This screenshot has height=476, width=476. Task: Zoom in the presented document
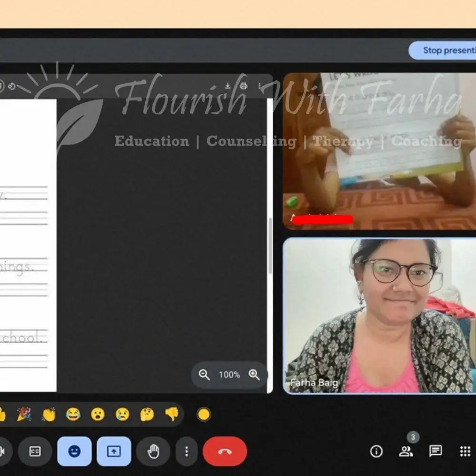click(x=255, y=375)
